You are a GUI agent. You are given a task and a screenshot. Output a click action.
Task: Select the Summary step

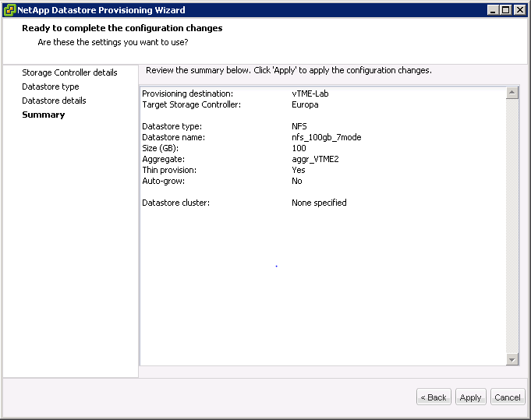[x=44, y=115]
